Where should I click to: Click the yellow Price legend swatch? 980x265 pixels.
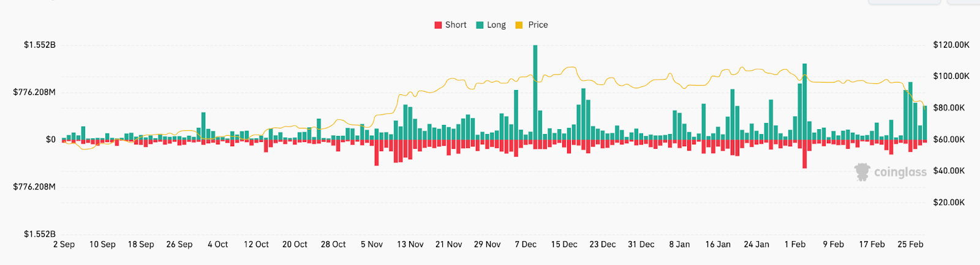click(519, 25)
